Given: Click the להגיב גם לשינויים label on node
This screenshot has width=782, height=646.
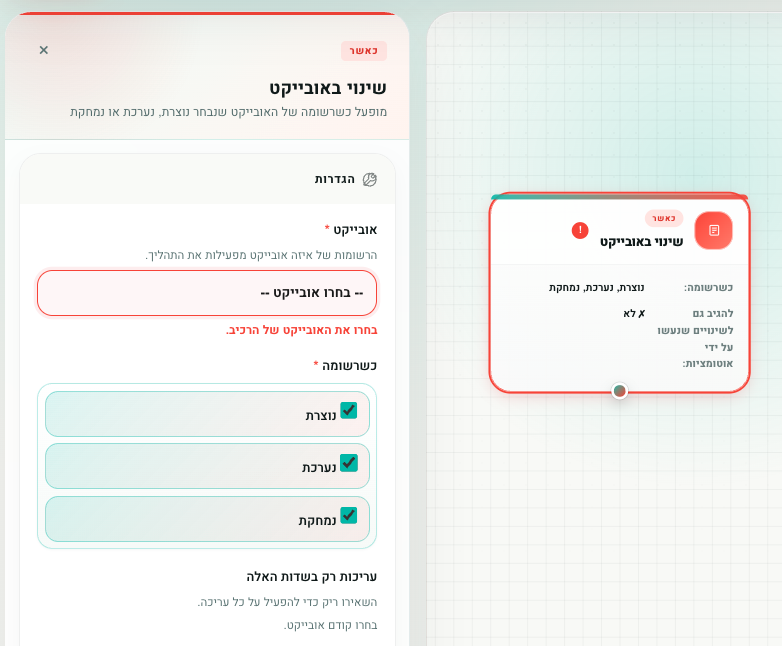Looking at the screenshot, I should pyautogui.click(x=695, y=338).
